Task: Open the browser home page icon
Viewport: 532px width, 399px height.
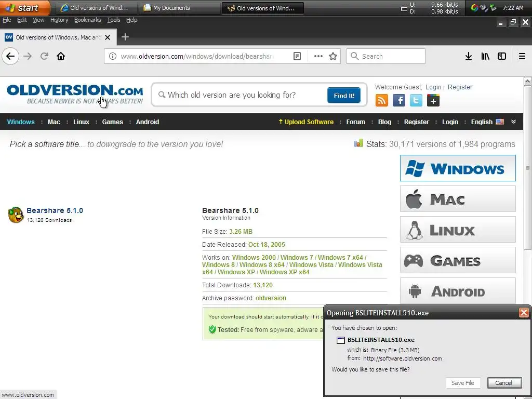Action: coord(61,56)
